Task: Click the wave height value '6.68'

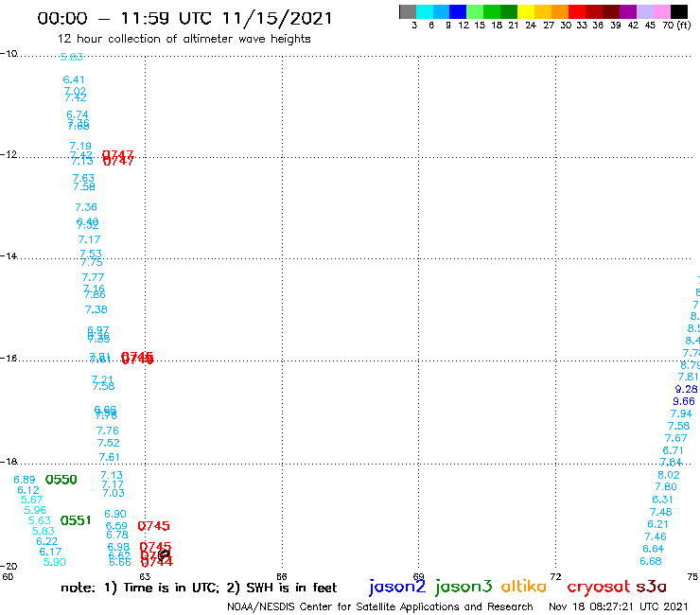Action: pyautogui.click(x=651, y=561)
